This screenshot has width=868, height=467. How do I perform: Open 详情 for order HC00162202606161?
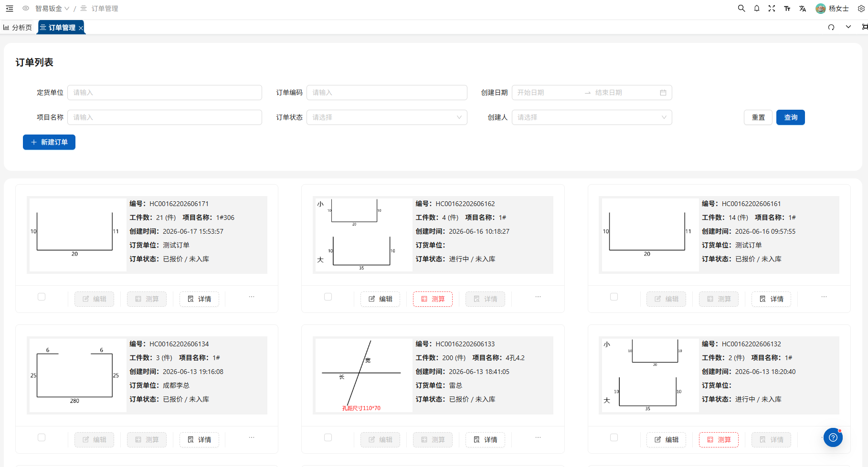click(x=772, y=299)
